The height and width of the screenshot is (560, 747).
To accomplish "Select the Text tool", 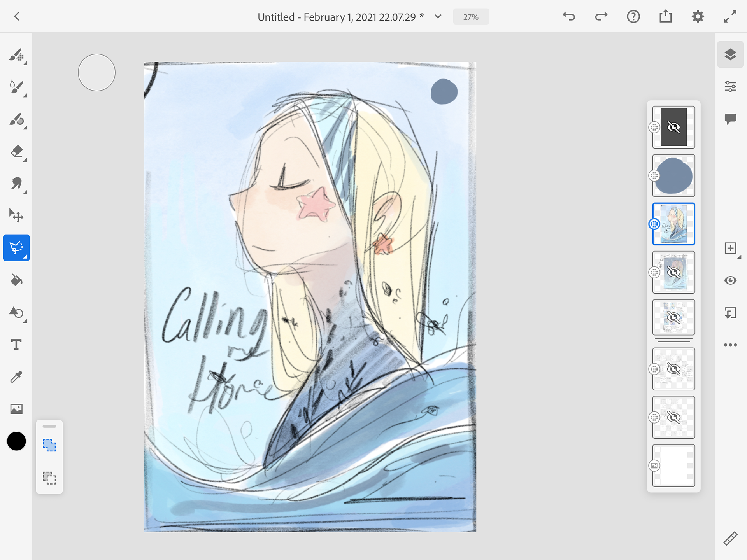I will (16, 345).
